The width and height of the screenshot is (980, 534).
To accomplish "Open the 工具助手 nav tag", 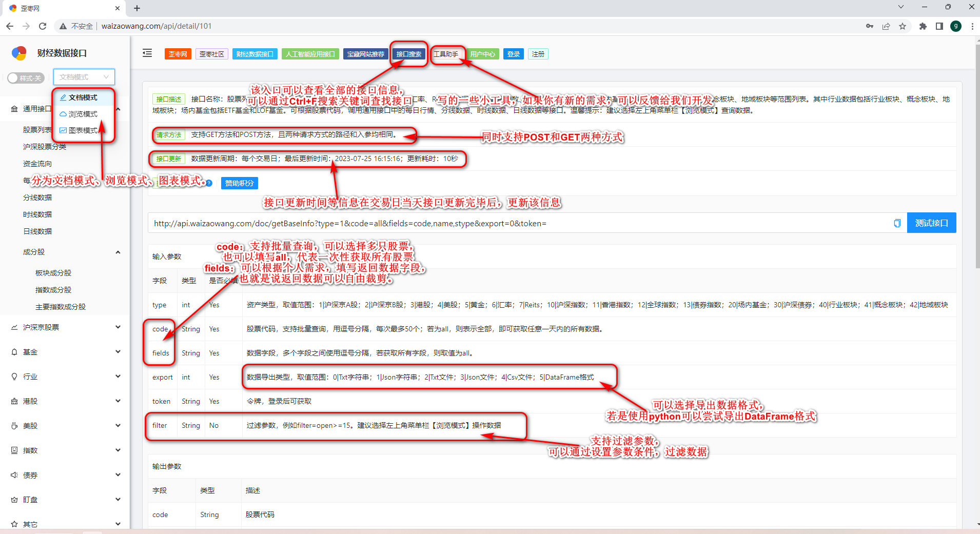I will click(446, 54).
